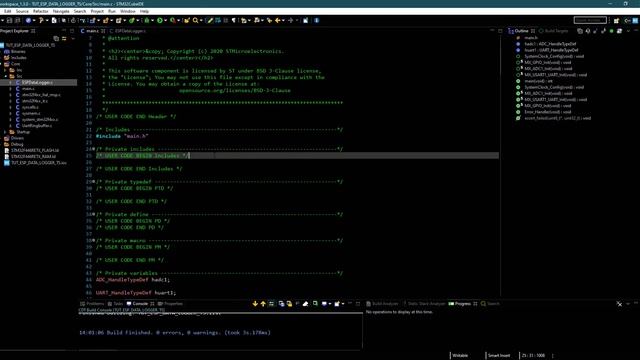Click Smart Insert in status bar
The image size is (640, 360).
tap(499, 356)
